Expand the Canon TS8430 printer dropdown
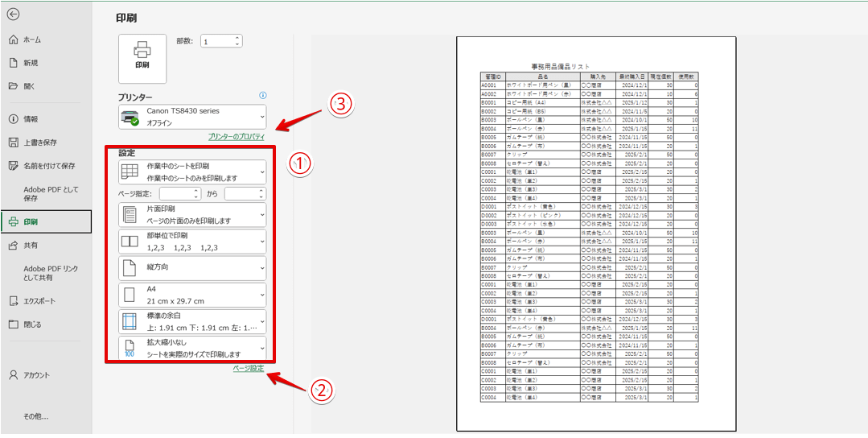Screen dimensions: 868x438 [x=192, y=117]
